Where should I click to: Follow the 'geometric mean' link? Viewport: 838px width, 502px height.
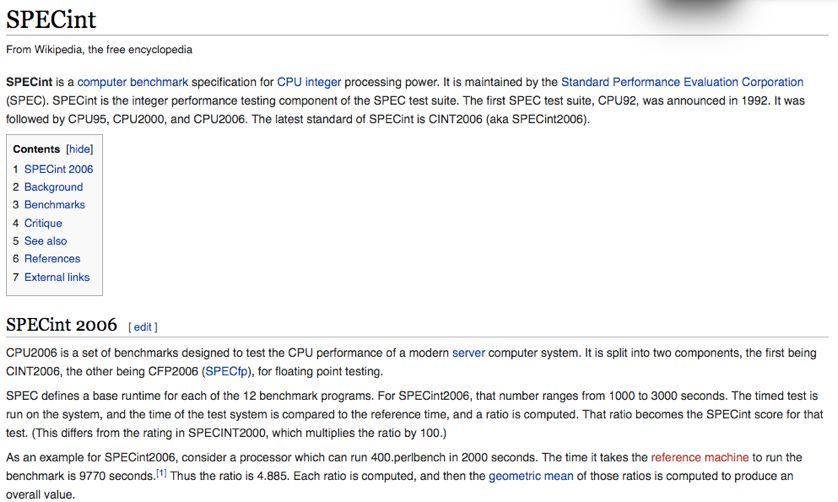[531, 476]
